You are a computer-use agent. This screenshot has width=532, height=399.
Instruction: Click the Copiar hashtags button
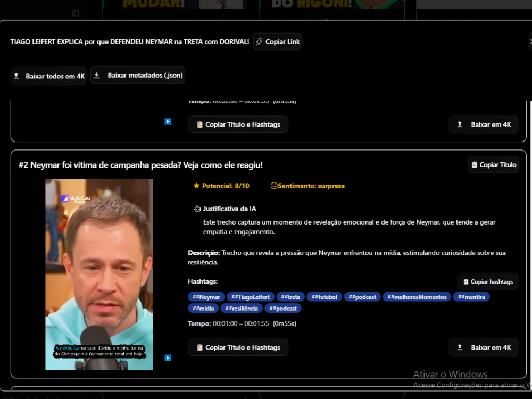tap(488, 281)
